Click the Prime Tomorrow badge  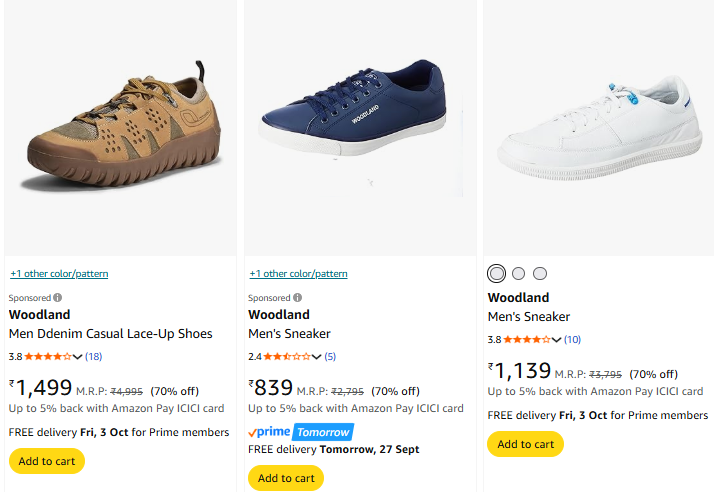point(300,432)
